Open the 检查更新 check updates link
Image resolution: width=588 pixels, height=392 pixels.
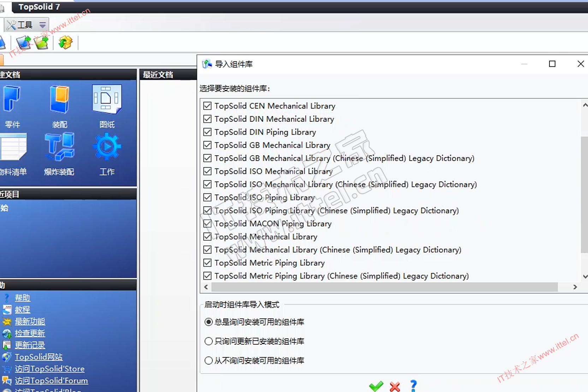click(x=30, y=333)
